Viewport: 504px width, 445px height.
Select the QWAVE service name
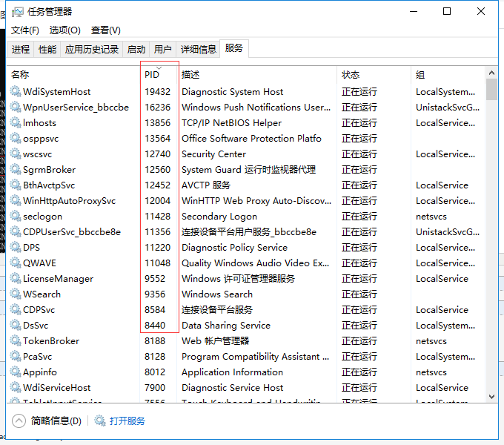tap(39, 263)
